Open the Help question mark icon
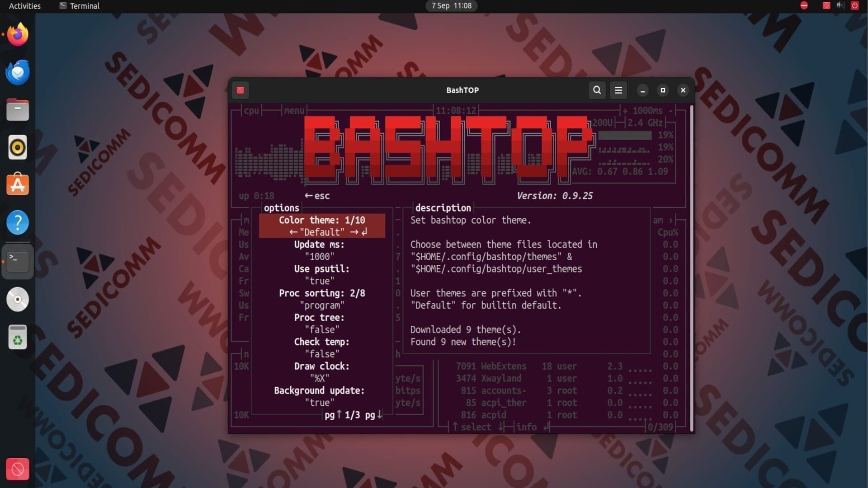The image size is (868, 488). [18, 222]
